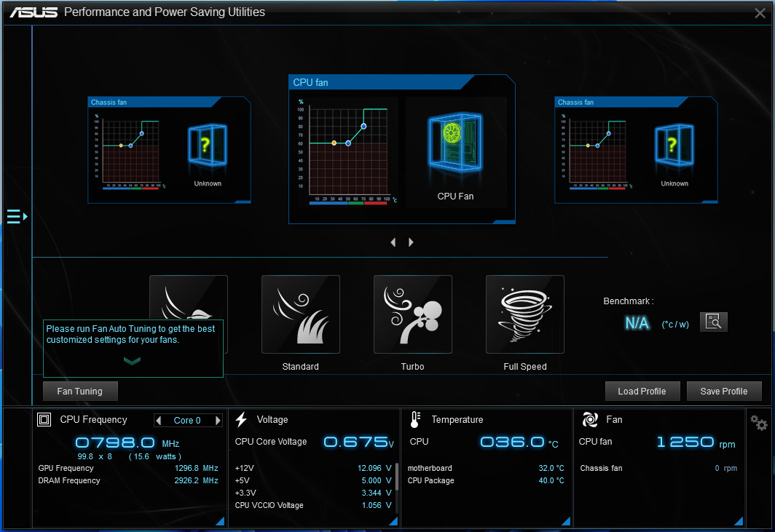775x532 pixels.
Task: Click the CPU VCCIO Voltage row
Action: pyautogui.click(x=313, y=505)
